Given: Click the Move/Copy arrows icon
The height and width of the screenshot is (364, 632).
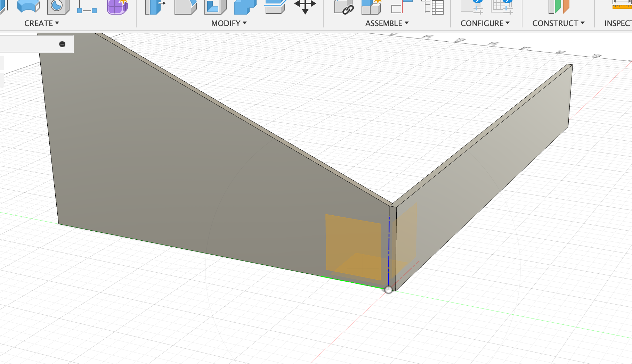Looking at the screenshot, I should (305, 7).
